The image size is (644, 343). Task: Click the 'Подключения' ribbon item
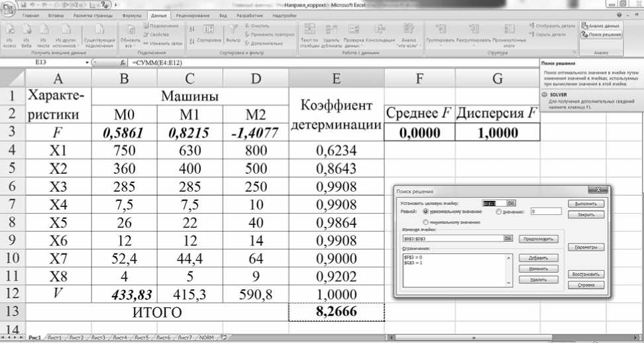coord(160,25)
